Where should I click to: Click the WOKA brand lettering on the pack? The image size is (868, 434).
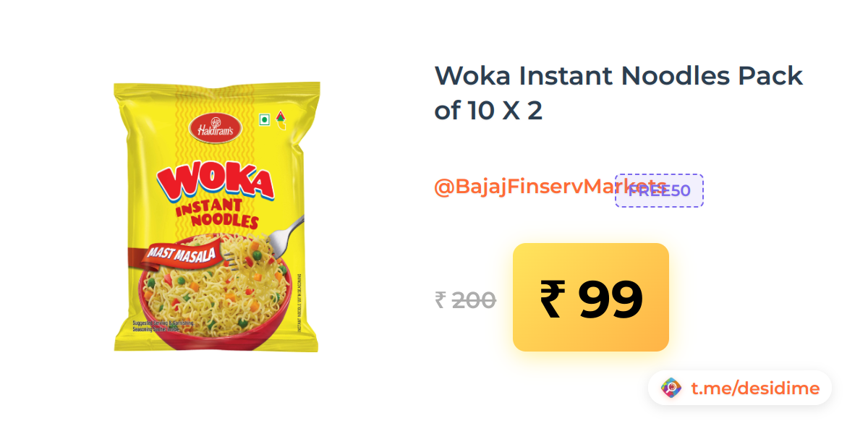click(214, 182)
